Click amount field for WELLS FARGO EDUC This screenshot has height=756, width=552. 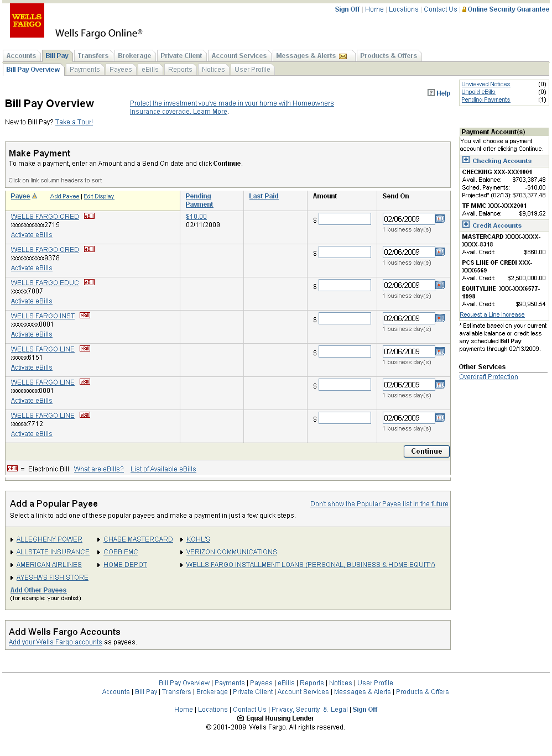pyautogui.click(x=345, y=285)
